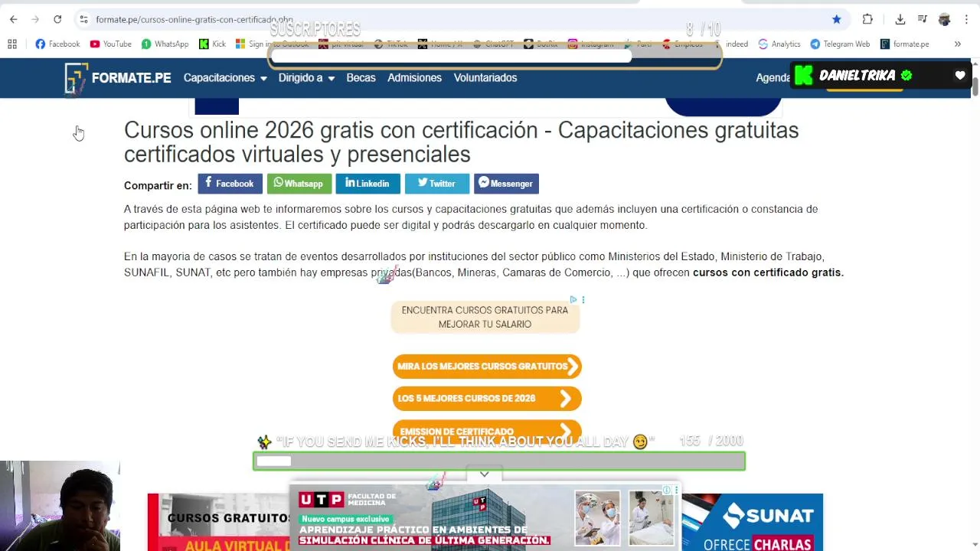Share the page on Linkedin
Viewport: 980px width, 551px height.
(367, 184)
